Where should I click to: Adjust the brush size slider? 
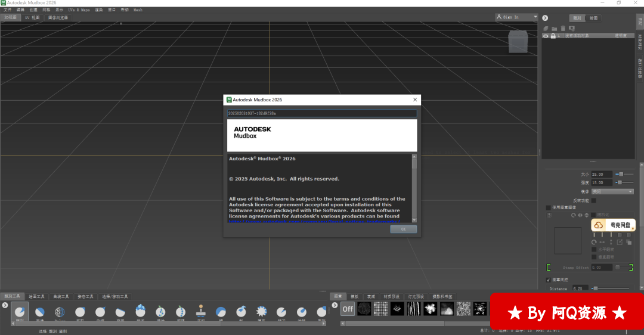[x=624, y=175]
